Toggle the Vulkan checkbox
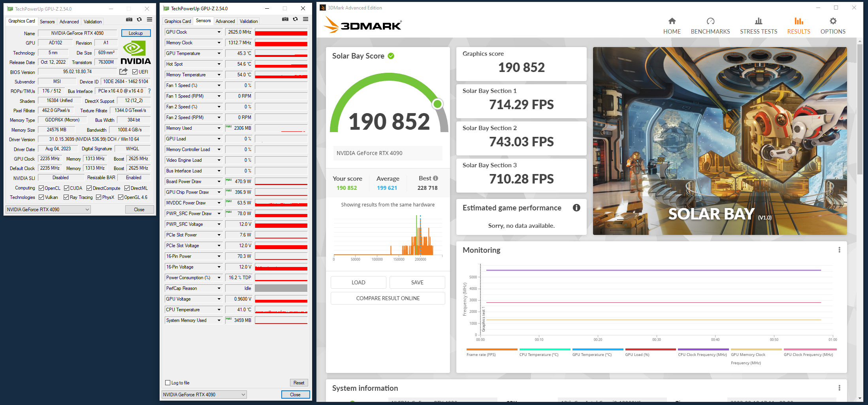 41,197
